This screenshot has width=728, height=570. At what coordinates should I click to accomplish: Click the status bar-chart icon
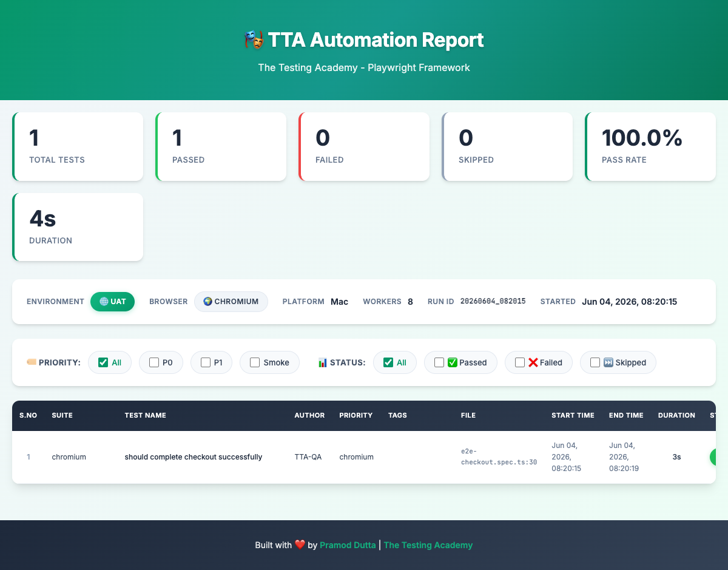point(323,362)
